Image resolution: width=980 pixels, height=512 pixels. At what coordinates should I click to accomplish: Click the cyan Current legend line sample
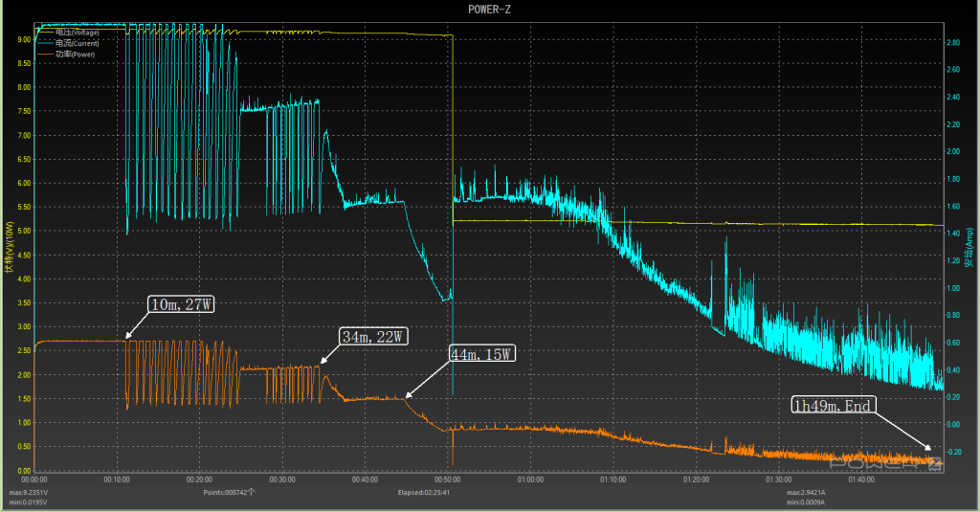pos(46,43)
